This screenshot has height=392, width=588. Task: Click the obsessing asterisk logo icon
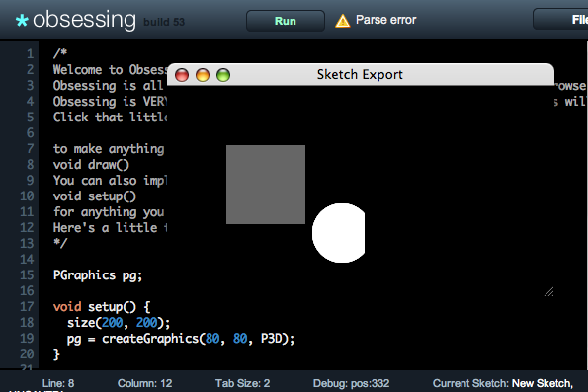point(22,20)
